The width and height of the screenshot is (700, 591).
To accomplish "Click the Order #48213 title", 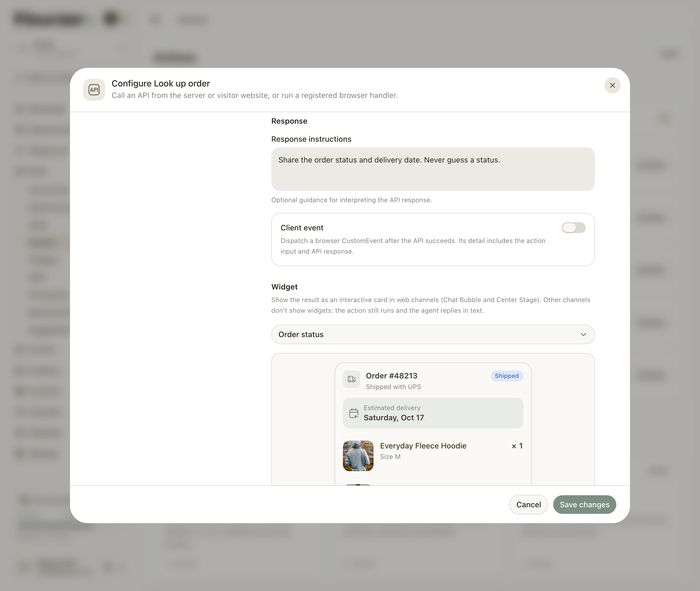I will [x=391, y=376].
